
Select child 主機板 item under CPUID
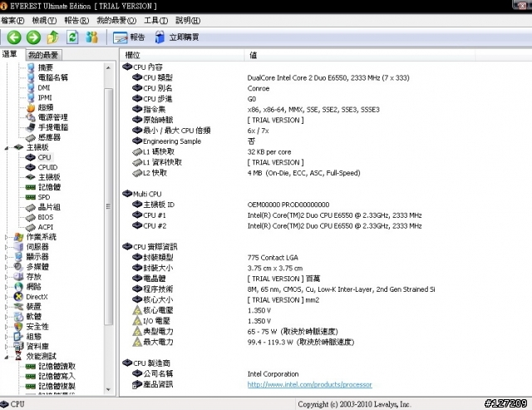pyautogui.click(x=49, y=177)
